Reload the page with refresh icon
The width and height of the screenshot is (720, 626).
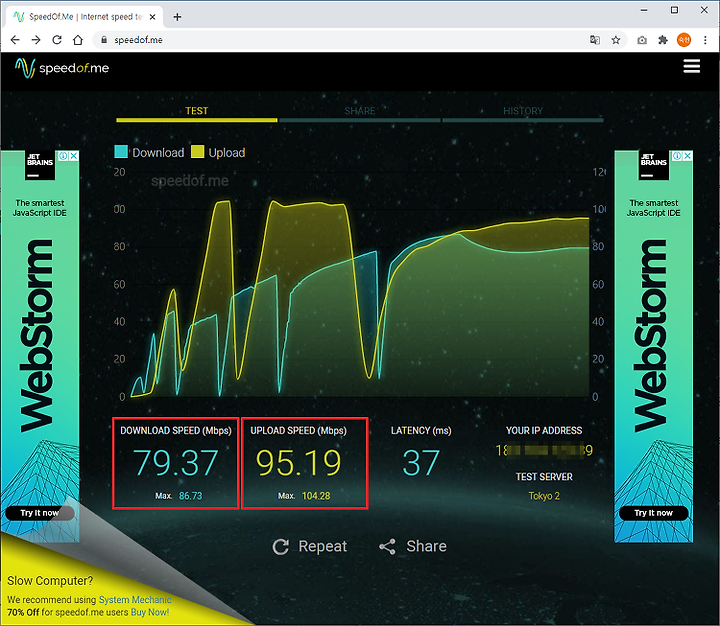click(57, 40)
